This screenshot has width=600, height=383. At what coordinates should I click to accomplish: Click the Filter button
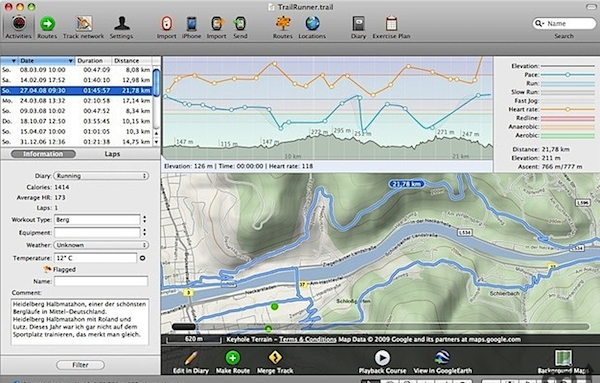pos(80,365)
